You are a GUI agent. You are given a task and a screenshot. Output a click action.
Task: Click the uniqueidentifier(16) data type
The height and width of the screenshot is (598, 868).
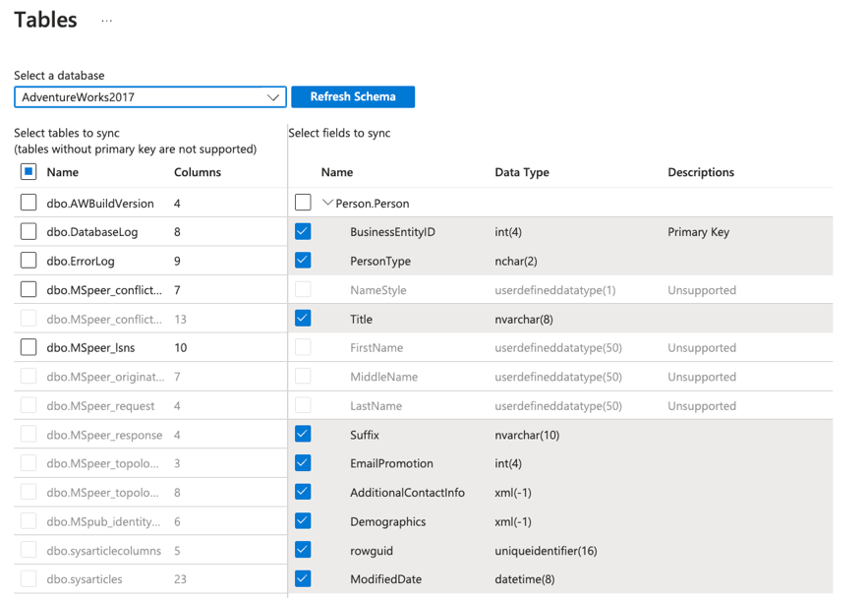click(x=546, y=551)
